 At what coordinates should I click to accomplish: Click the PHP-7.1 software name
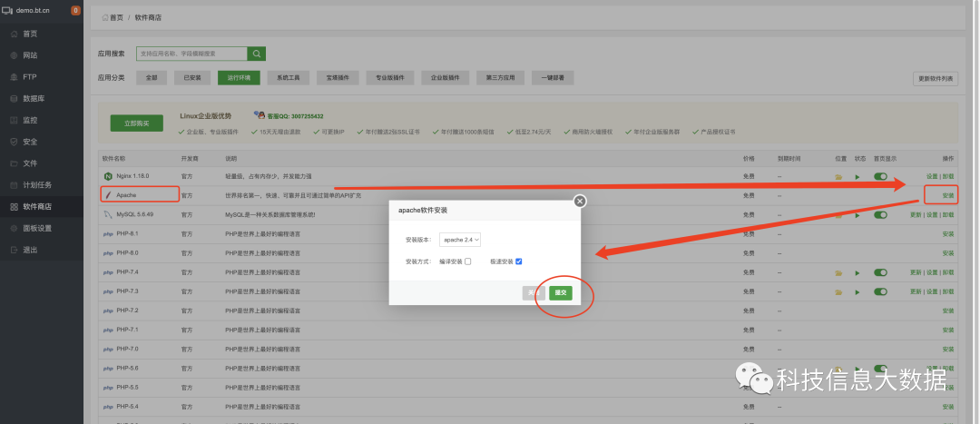pos(127,330)
